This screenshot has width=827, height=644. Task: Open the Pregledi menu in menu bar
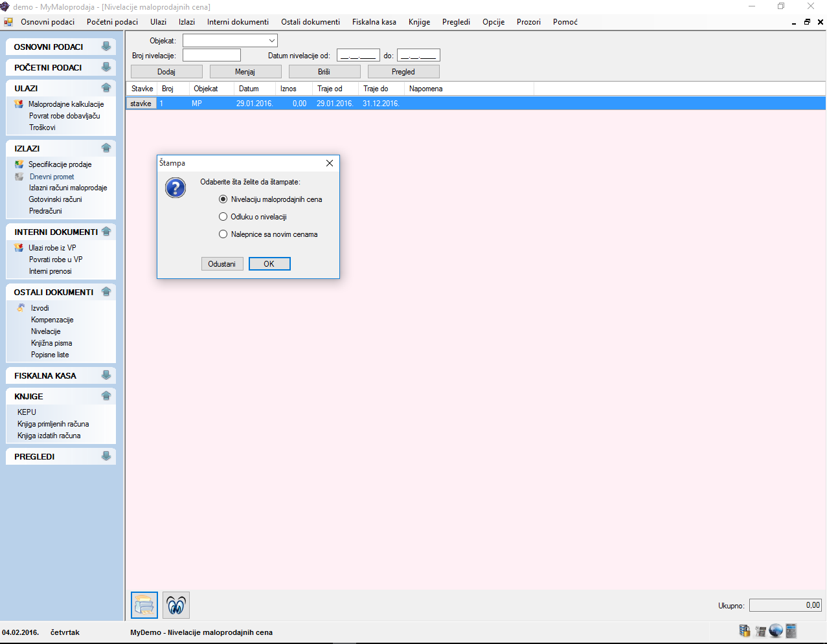pyautogui.click(x=456, y=22)
